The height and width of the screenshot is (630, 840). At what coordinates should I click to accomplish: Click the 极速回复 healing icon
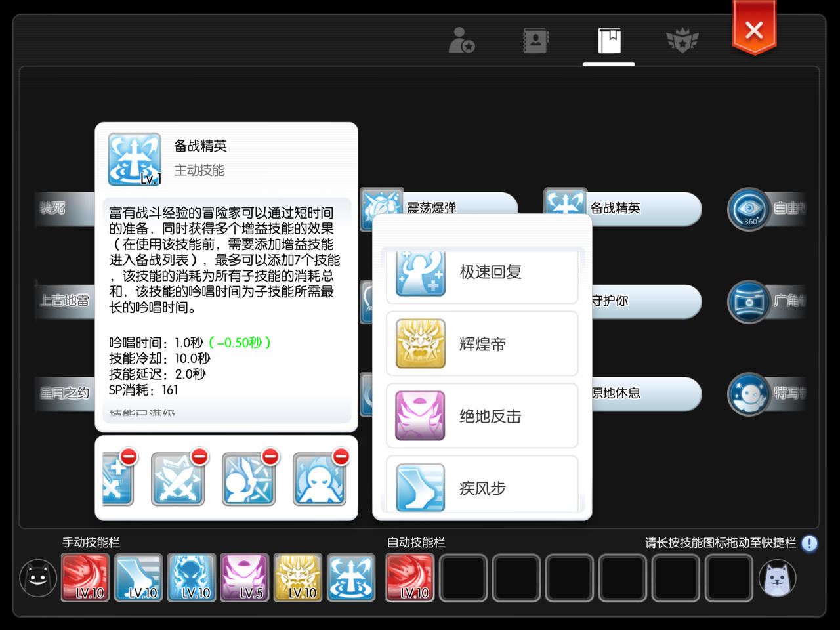tap(421, 274)
